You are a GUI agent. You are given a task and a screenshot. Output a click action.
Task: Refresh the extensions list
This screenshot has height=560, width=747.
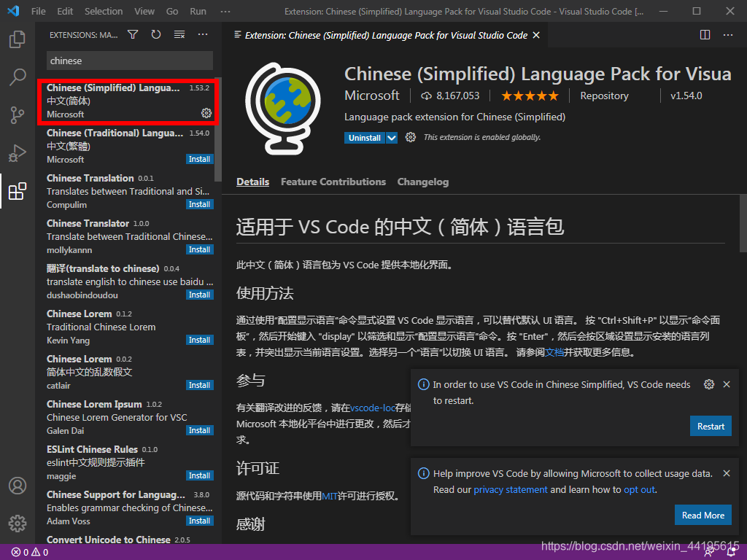[x=156, y=34]
